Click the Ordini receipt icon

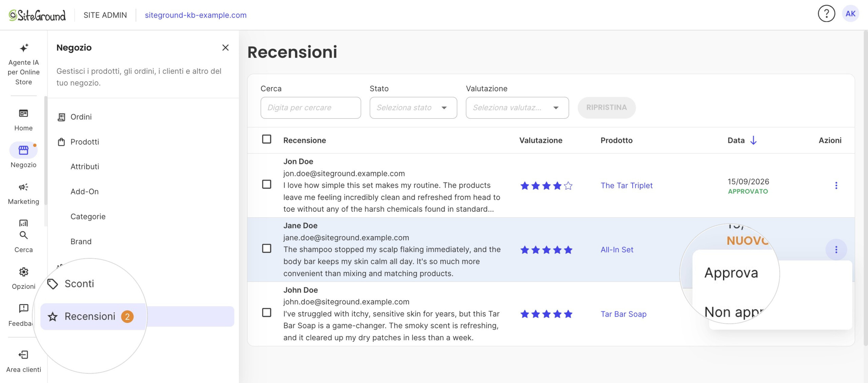61,117
